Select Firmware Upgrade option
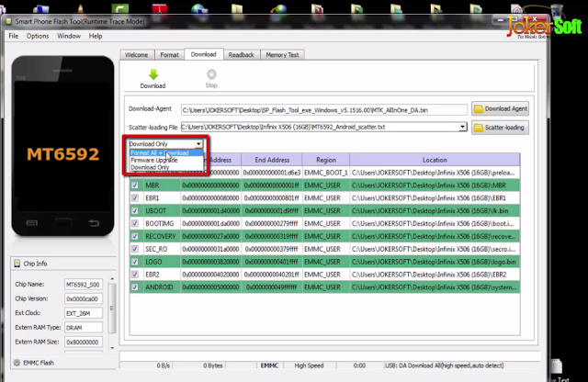588x382 pixels. tap(166, 160)
